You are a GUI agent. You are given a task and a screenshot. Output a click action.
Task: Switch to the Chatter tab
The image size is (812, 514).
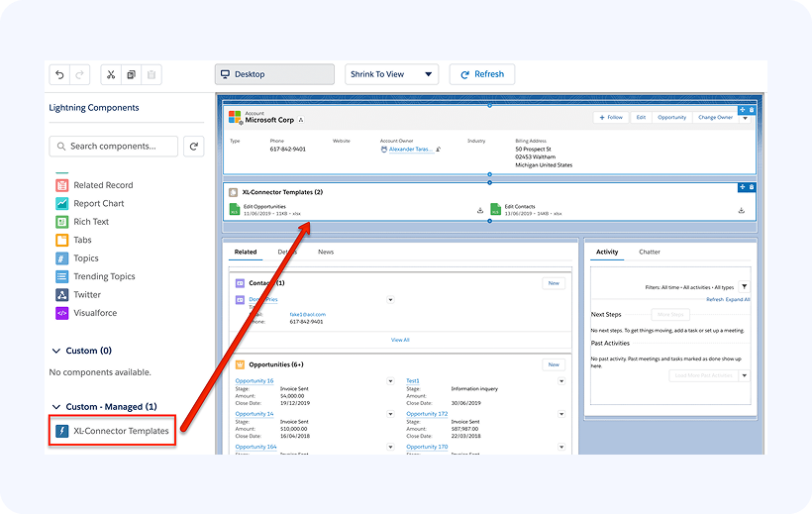[x=650, y=253]
